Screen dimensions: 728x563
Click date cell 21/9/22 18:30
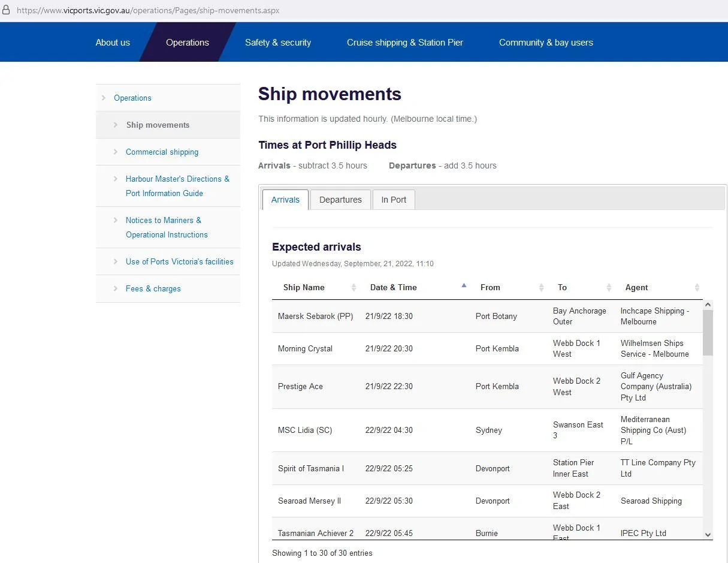coord(389,316)
